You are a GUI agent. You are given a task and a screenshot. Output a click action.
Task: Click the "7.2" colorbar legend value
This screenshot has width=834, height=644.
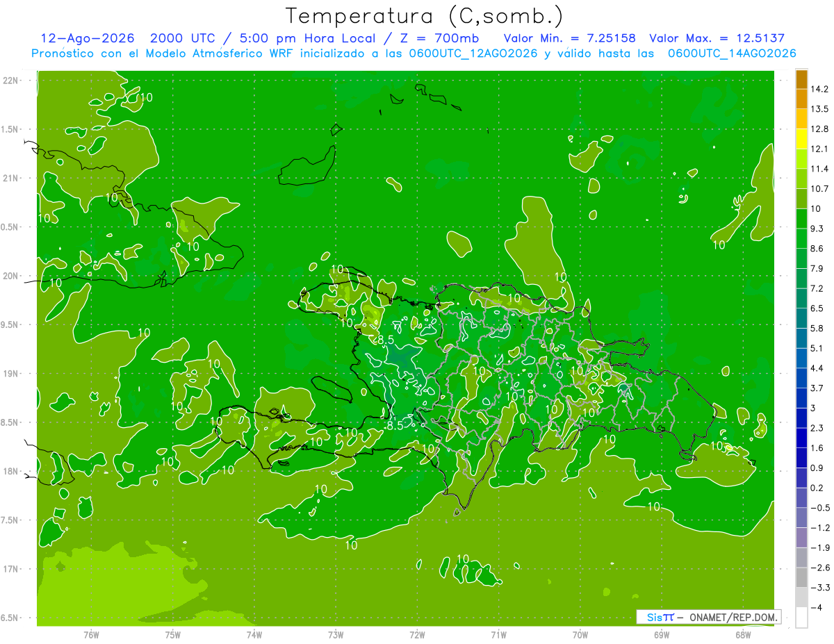(x=817, y=288)
